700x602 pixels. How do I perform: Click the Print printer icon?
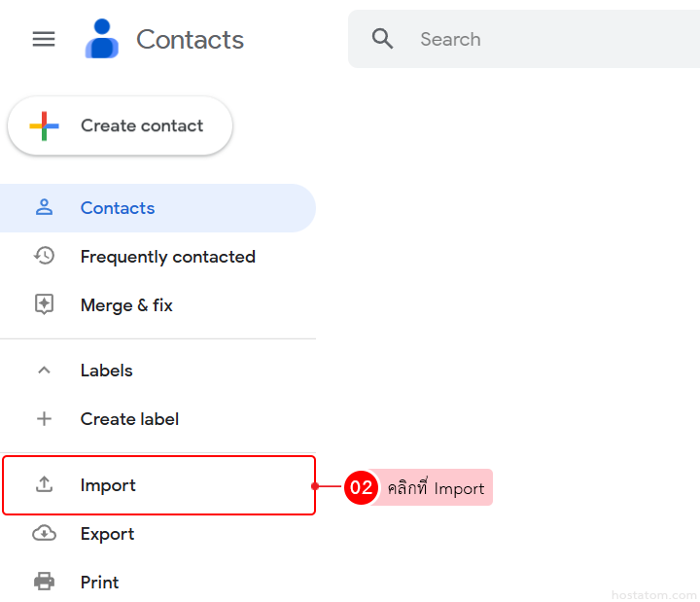click(x=44, y=582)
